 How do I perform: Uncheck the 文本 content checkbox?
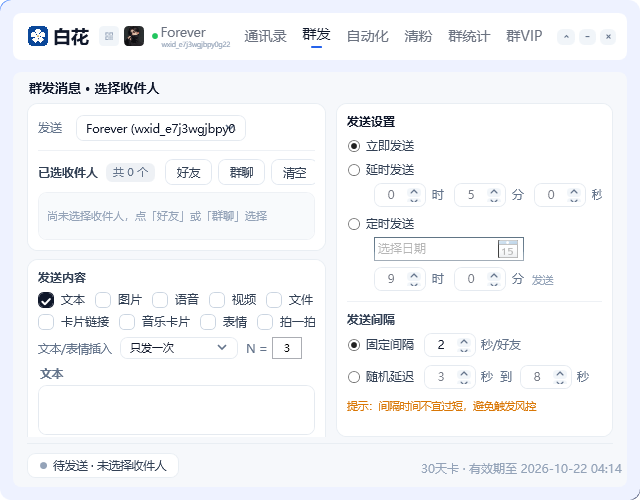pyautogui.click(x=46, y=300)
